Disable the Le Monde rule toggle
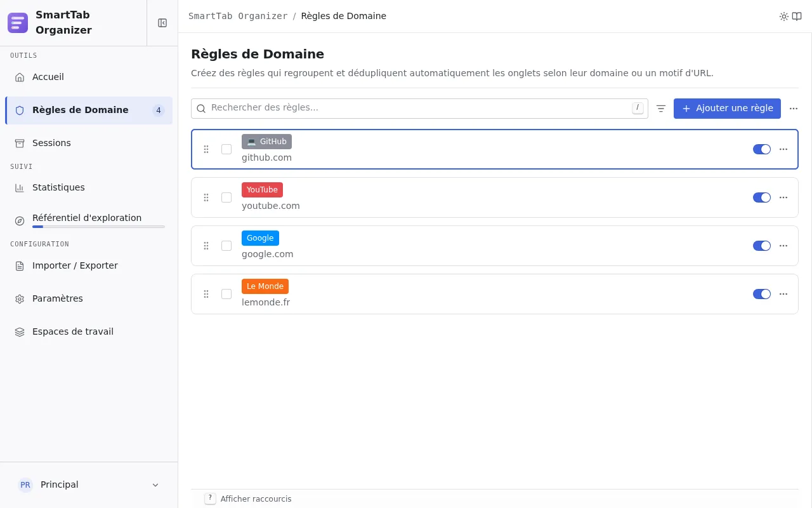The height and width of the screenshot is (508, 812). 762,294
